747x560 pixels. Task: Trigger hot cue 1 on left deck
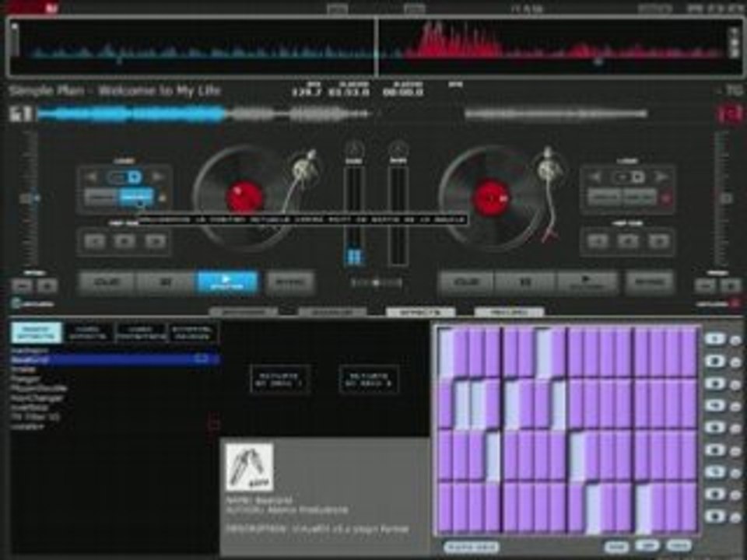(94, 241)
